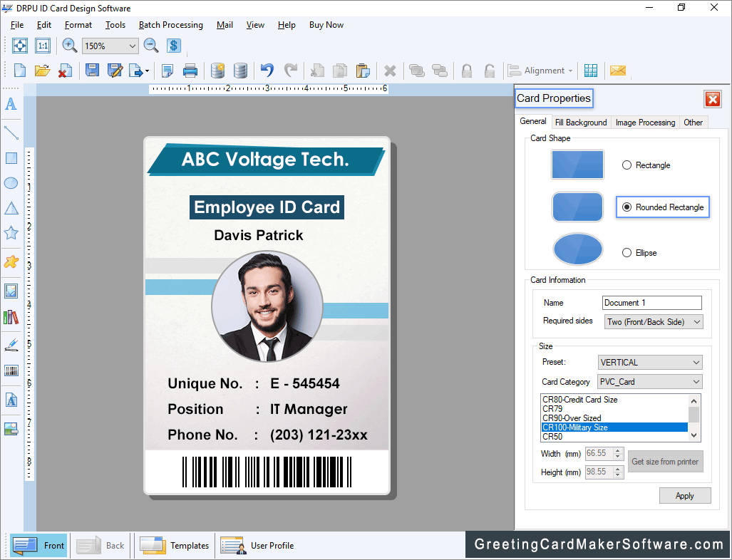Click size list scrollbar down arrow

pos(694,435)
